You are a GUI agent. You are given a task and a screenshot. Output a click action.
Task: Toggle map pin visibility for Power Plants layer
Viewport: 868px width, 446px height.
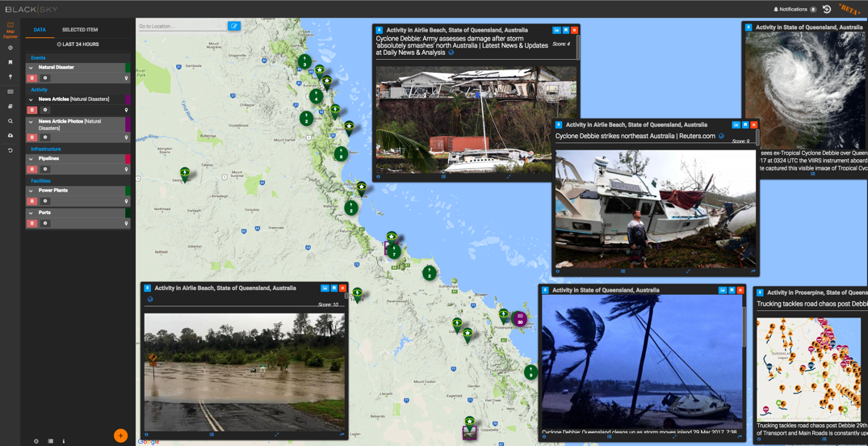(126, 201)
